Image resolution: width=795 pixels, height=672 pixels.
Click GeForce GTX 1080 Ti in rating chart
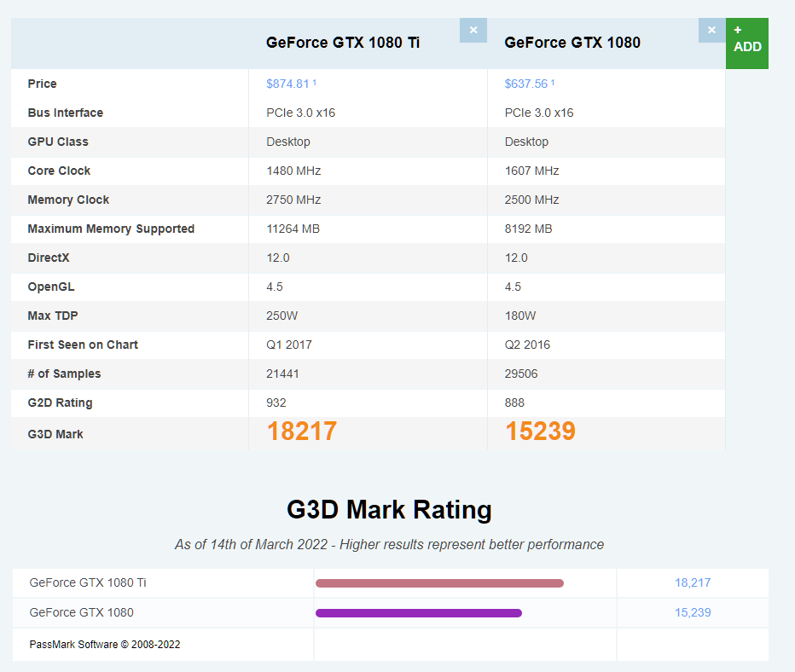[x=88, y=582]
